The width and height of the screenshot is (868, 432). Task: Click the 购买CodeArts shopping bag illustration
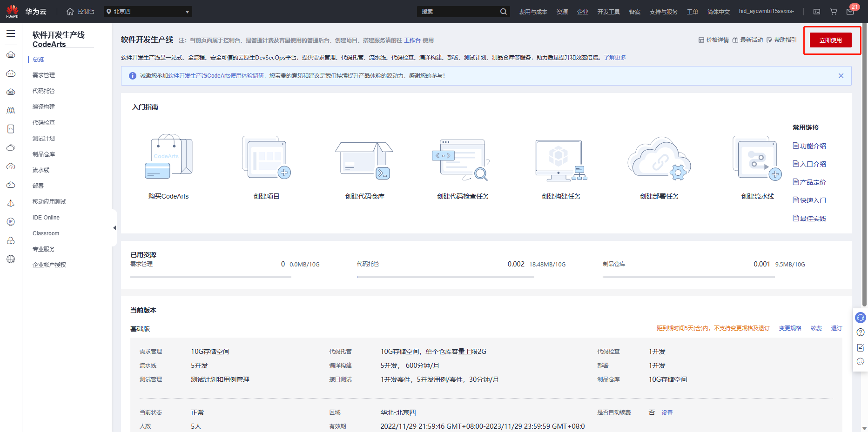pyautogui.click(x=168, y=156)
